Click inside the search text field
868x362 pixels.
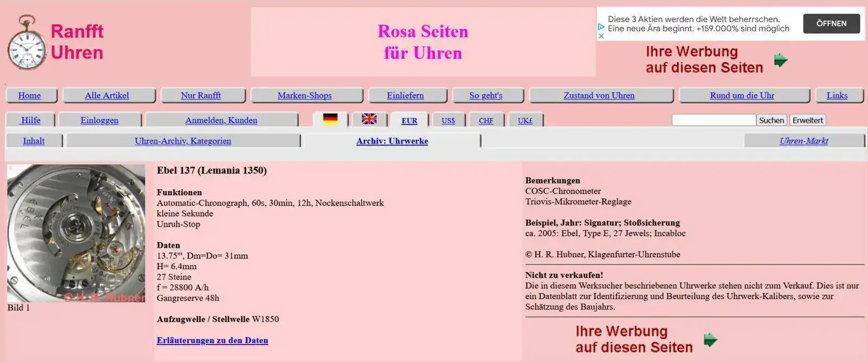713,120
